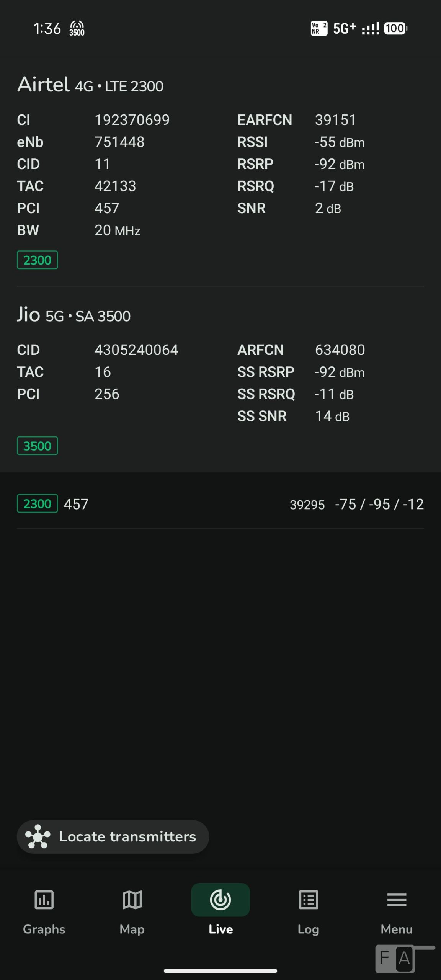Tap the 3500 band status icon
441x980 pixels.
point(77,28)
